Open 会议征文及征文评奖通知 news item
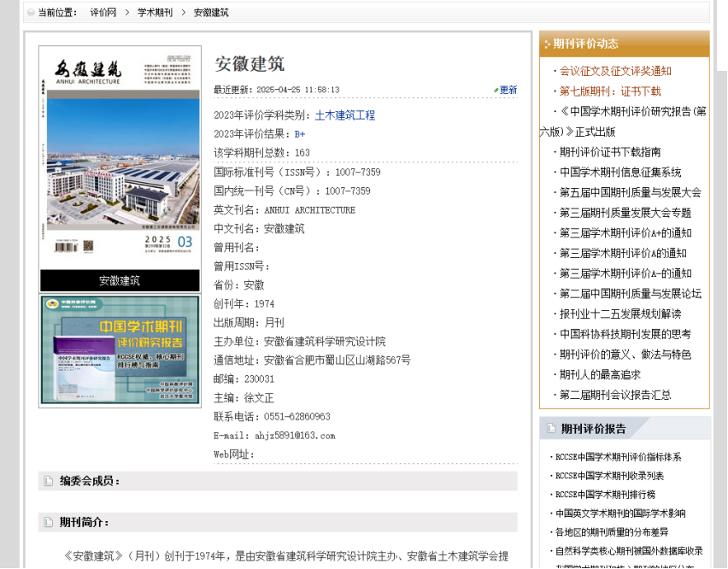This screenshot has width=728, height=569. [615, 71]
